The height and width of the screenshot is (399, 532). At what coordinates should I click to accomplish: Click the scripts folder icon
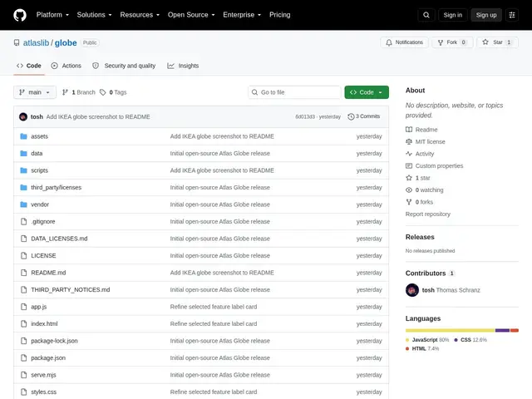point(23,170)
